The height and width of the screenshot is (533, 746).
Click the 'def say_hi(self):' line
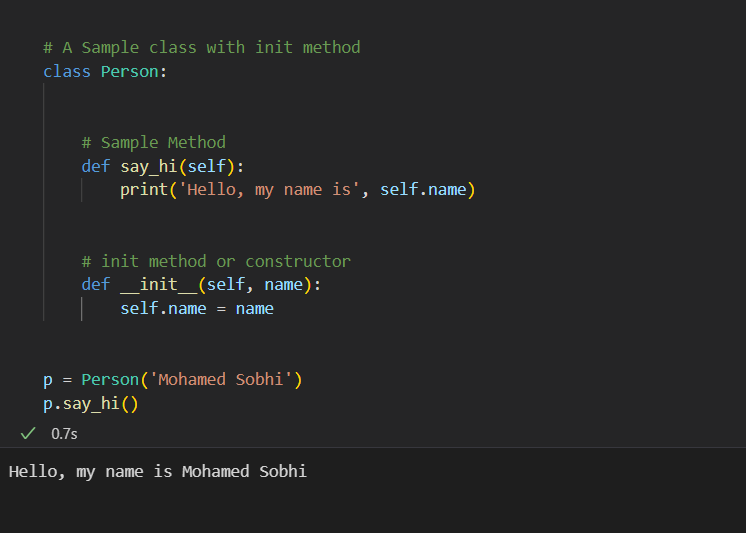pyautogui.click(x=163, y=167)
